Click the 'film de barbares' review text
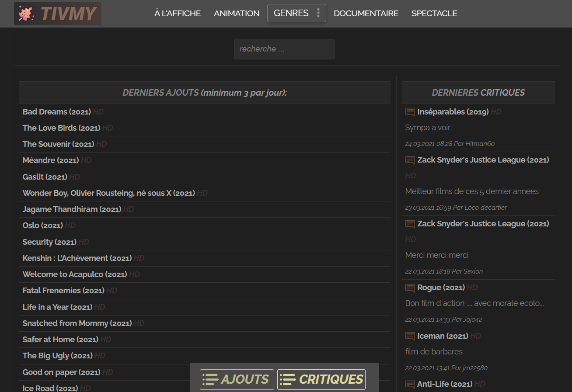 (x=434, y=352)
